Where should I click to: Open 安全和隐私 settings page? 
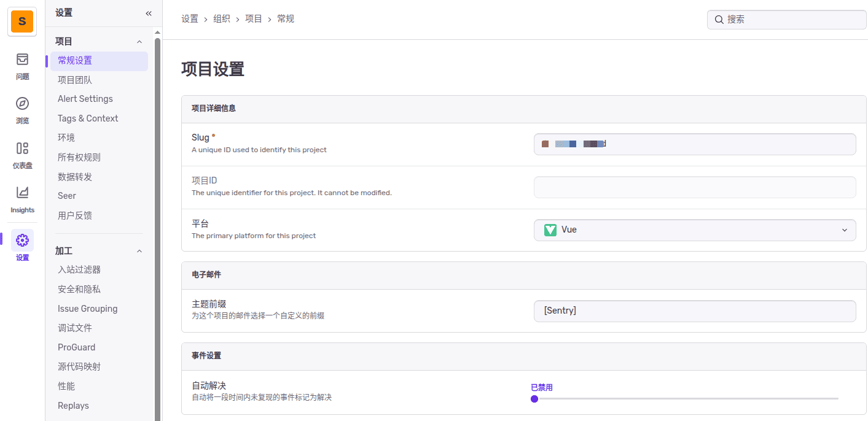click(79, 289)
